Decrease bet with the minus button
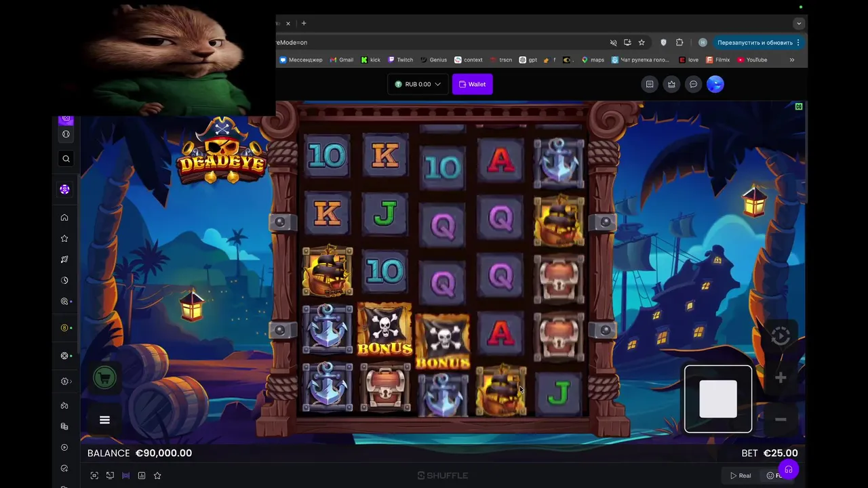Screen dimensions: 868x488 coord(781,420)
